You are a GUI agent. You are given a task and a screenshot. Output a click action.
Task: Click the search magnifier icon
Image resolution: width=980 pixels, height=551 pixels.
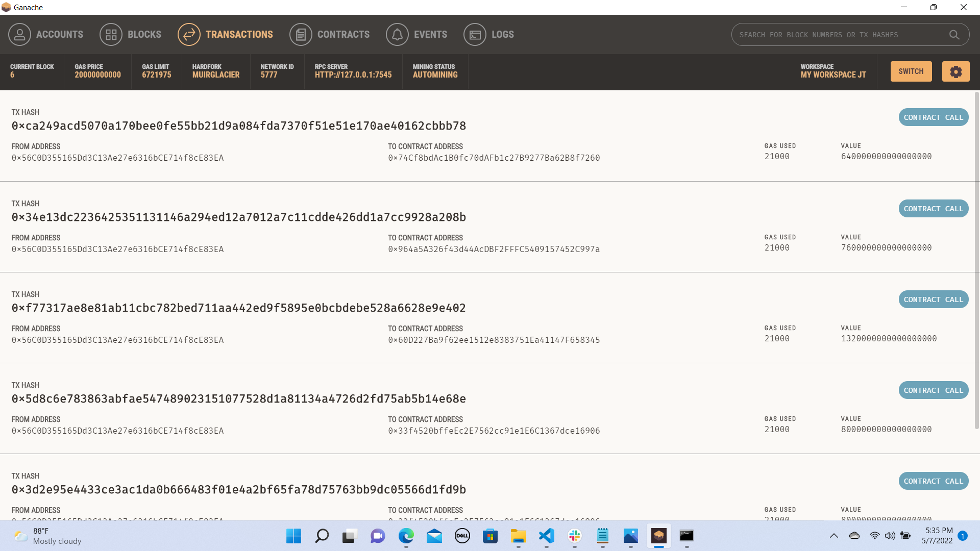tap(954, 34)
